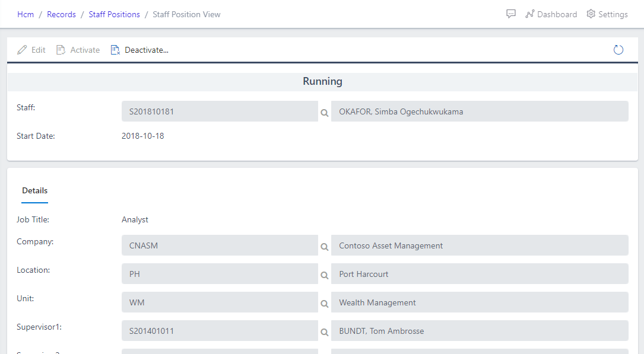The width and height of the screenshot is (644, 354).
Task: Click the WM unit code field
Action: (220, 302)
